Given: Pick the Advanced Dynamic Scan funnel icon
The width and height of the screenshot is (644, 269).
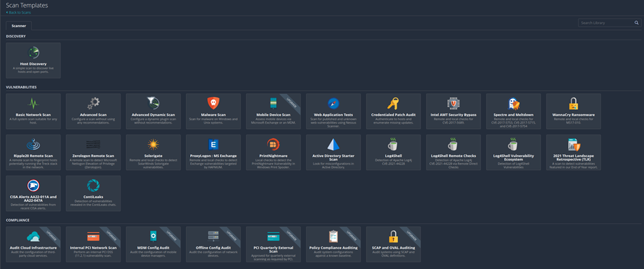Looking at the screenshot, I should [x=153, y=103].
